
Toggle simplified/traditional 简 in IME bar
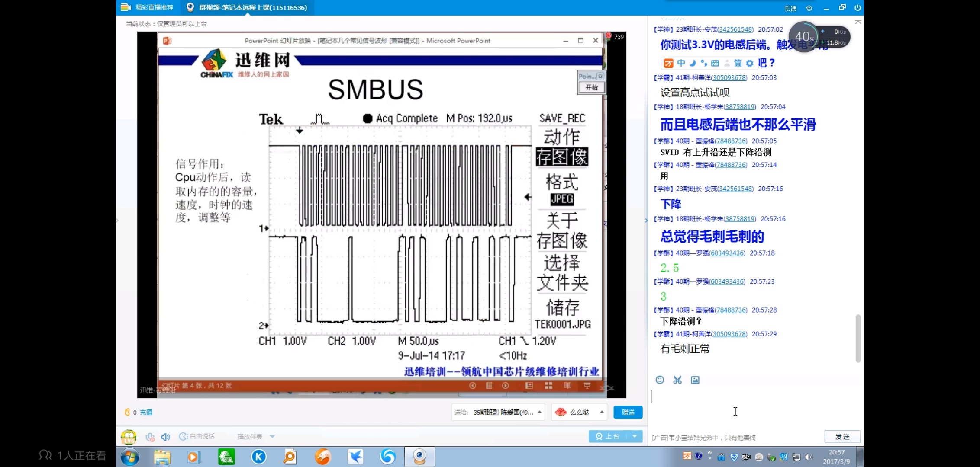click(738, 63)
